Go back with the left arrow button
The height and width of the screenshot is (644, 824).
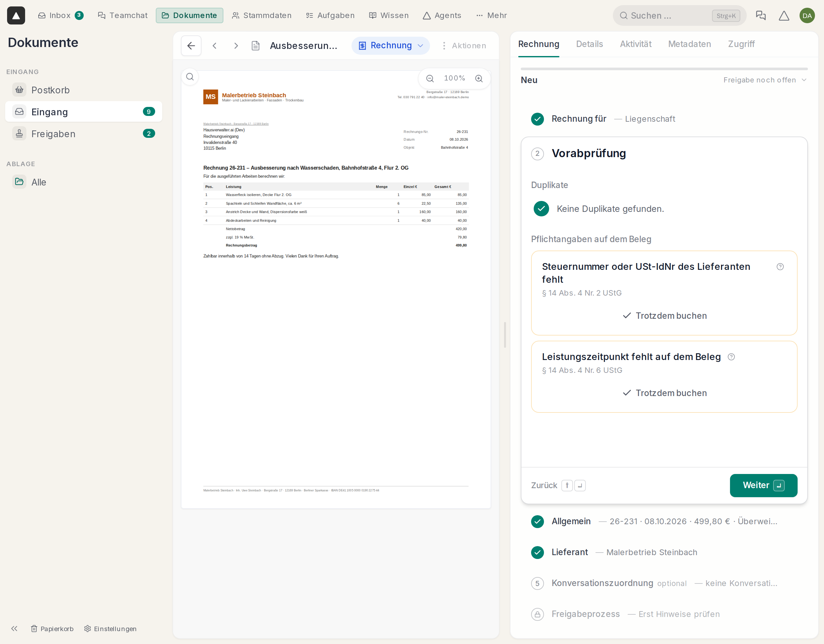(x=191, y=46)
